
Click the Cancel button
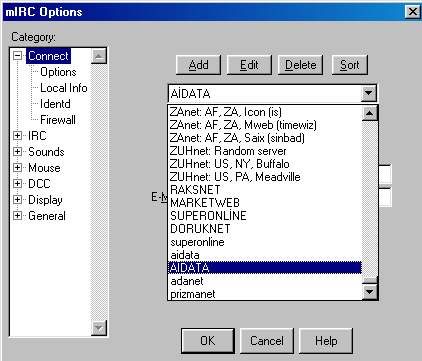coord(267,341)
